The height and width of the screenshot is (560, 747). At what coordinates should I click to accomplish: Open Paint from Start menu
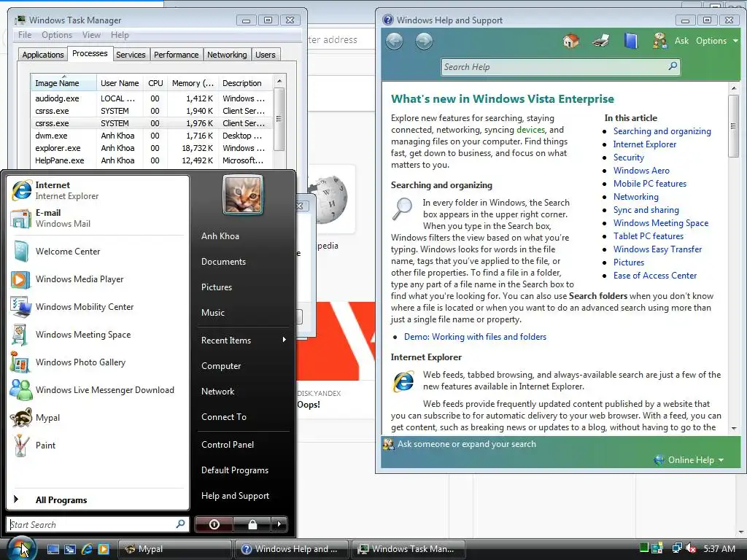(x=98, y=446)
